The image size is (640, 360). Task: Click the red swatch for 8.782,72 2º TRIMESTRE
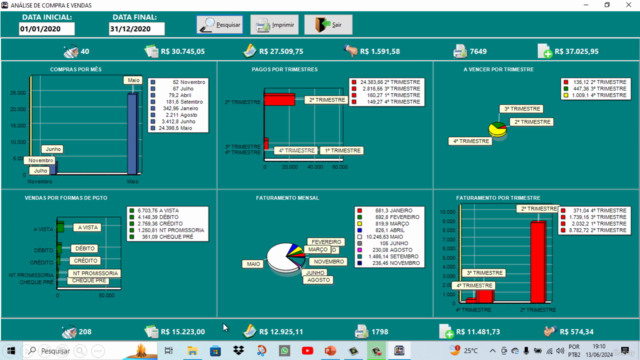pyautogui.click(x=563, y=230)
